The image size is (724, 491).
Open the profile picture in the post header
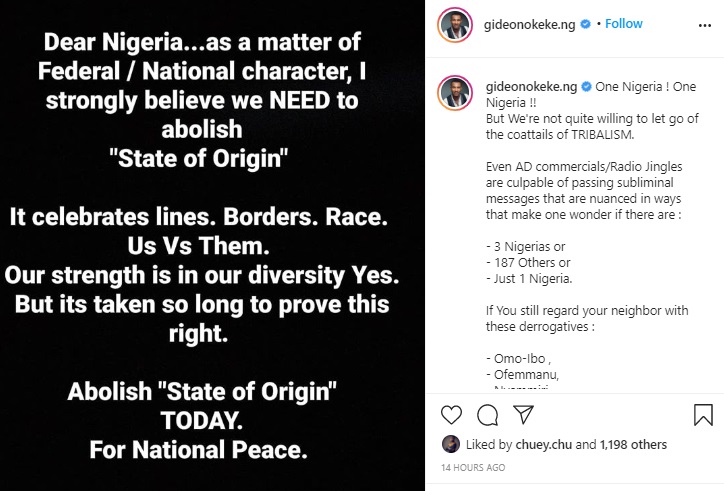coord(455,23)
